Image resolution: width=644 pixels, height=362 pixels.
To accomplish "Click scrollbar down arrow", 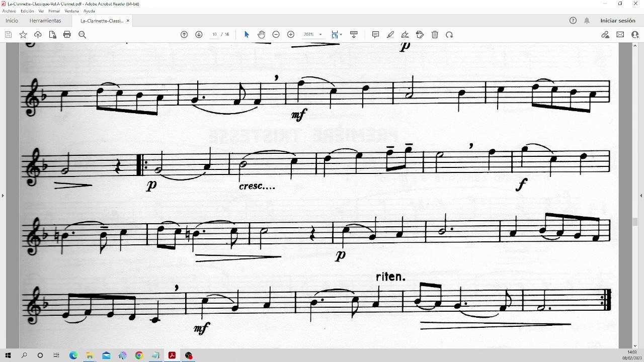I will point(635,345).
